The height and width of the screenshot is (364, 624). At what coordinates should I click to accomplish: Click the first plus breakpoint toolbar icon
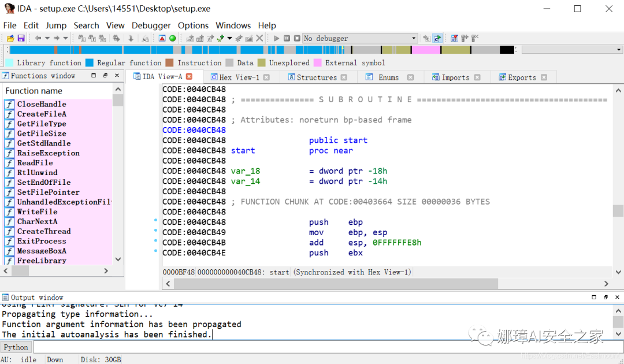click(x=190, y=38)
